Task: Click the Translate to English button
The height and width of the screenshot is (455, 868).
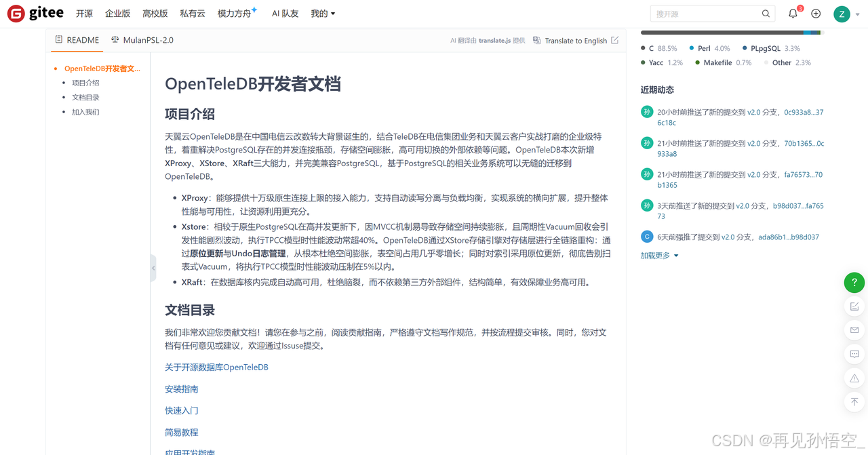Action: [x=570, y=41]
